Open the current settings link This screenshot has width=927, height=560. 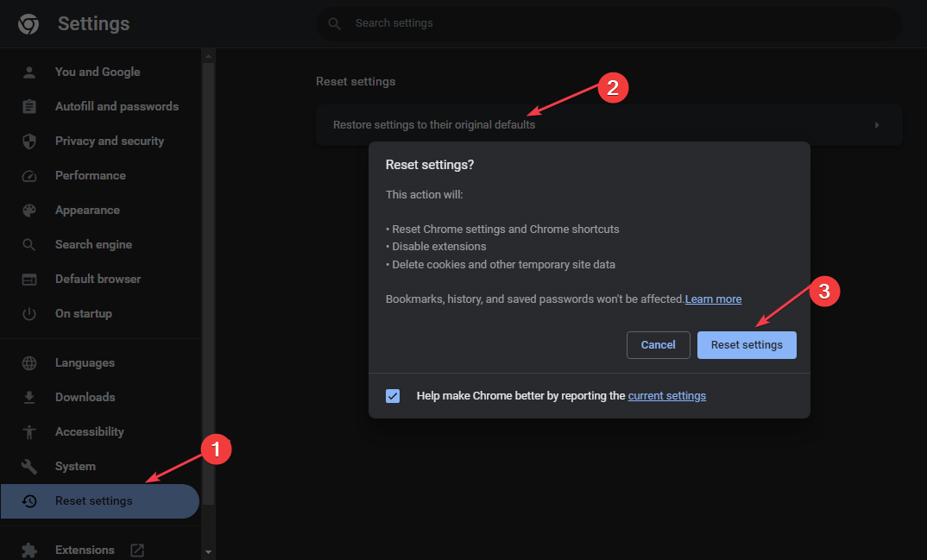tap(667, 396)
